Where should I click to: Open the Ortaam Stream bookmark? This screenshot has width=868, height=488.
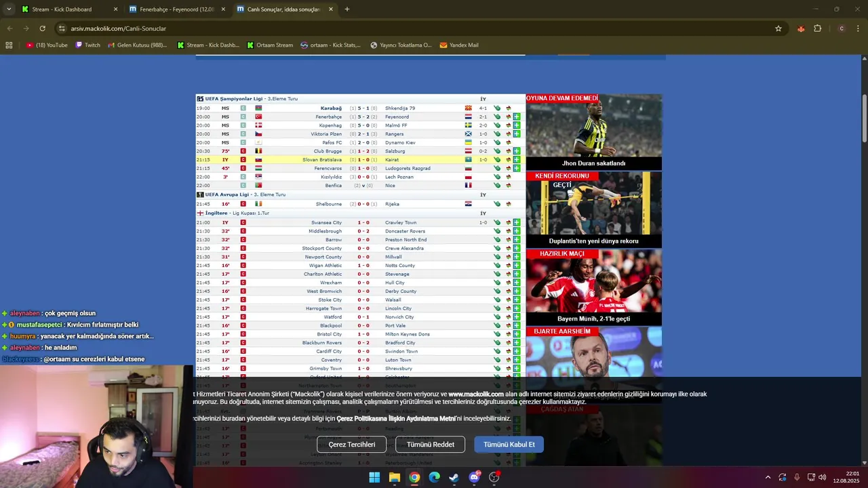click(x=270, y=45)
